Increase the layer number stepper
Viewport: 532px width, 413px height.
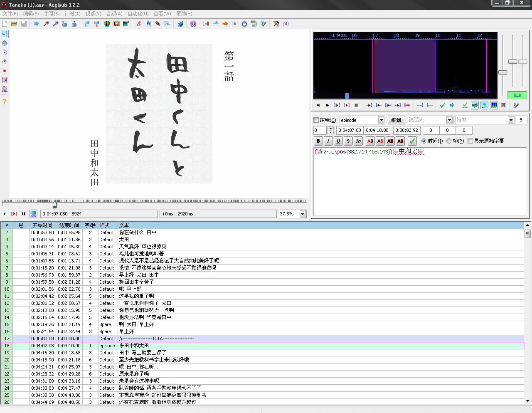coord(330,128)
